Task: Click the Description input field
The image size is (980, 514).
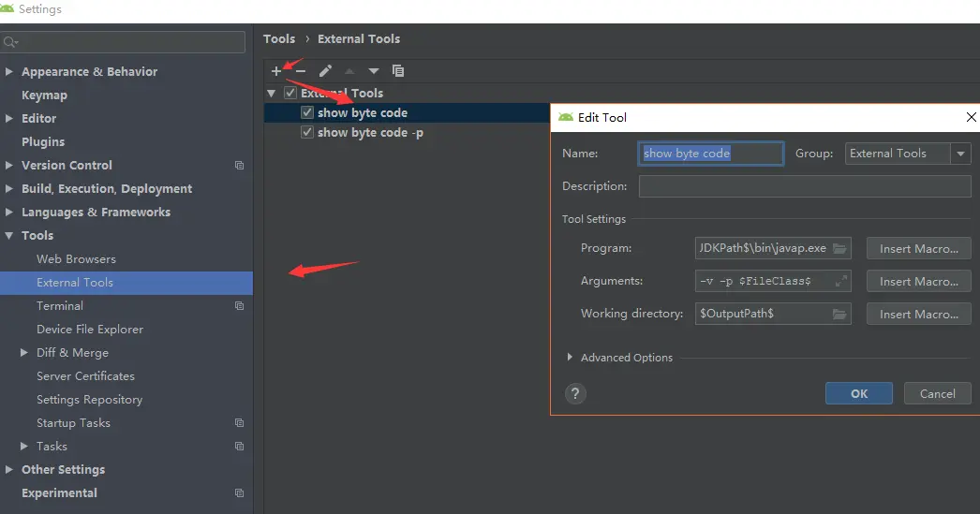Action: (x=805, y=186)
